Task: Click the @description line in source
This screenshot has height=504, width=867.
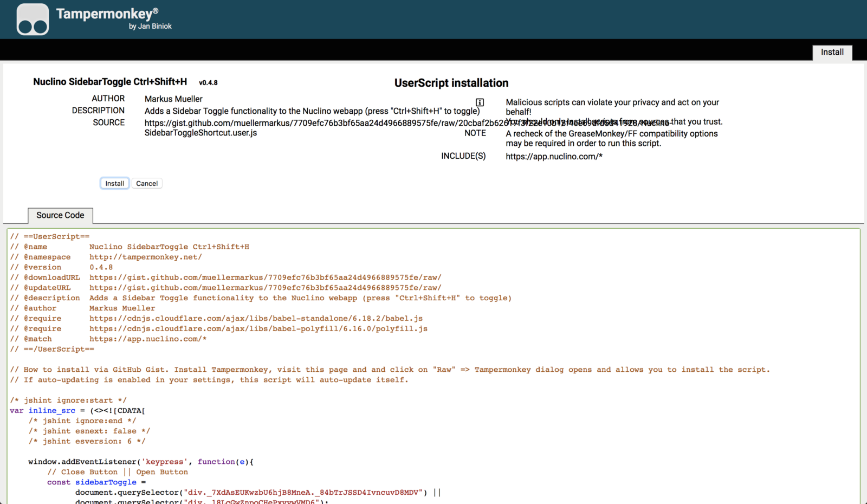Action: pos(261,298)
